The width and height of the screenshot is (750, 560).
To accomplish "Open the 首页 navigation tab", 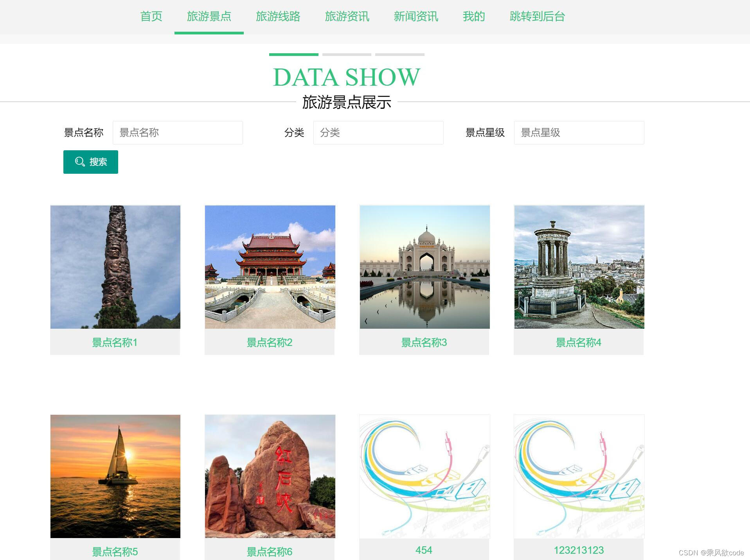I will pos(151,16).
